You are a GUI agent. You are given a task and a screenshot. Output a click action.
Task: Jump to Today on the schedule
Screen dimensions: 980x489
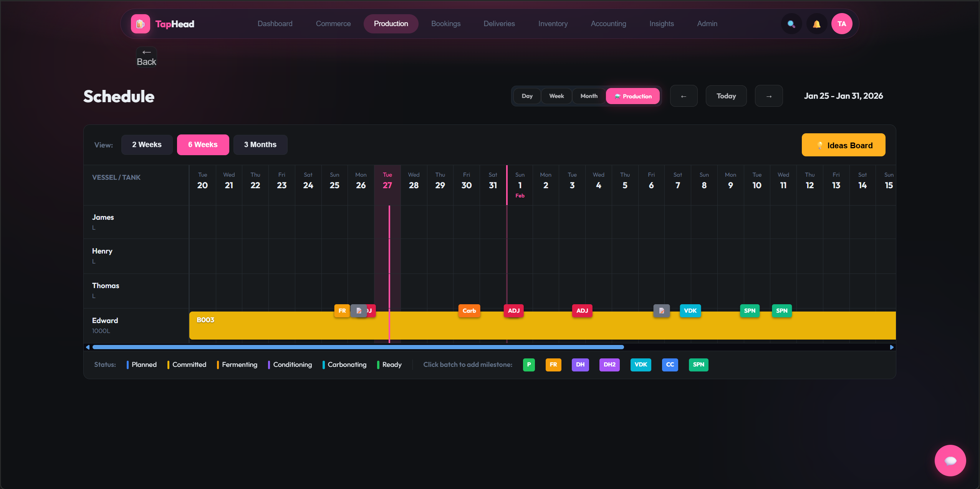click(726, 96)
